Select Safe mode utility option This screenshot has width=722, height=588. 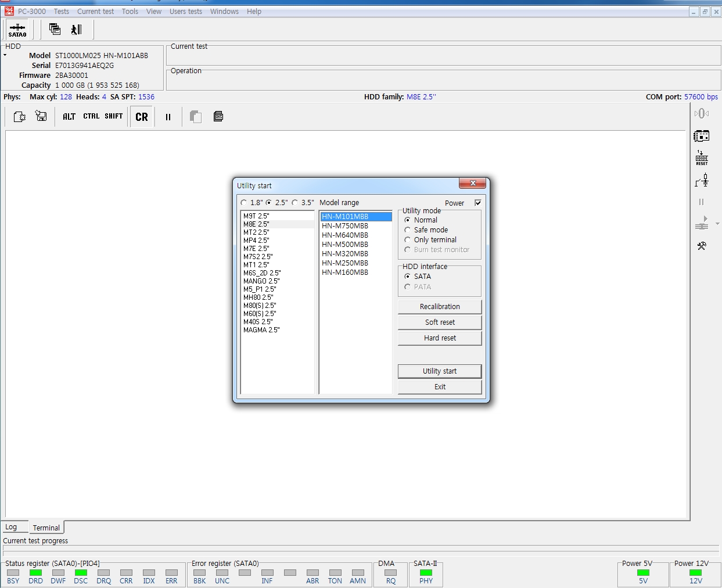coord(408,230)
